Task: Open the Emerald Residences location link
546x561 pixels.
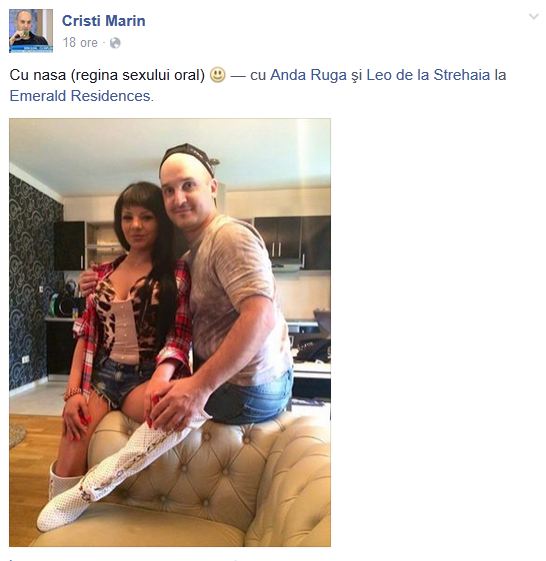Action: pos(80,96)
